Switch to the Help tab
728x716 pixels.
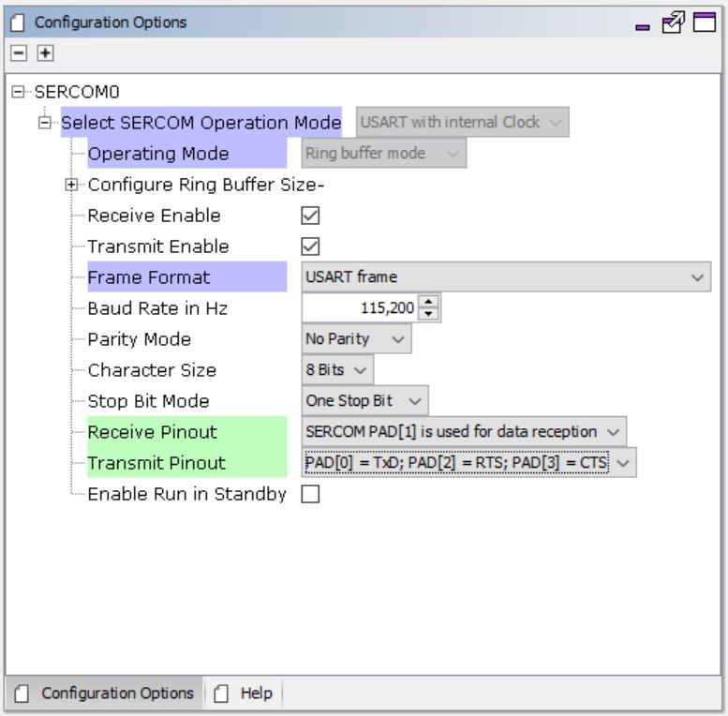(x=245, y=694)
